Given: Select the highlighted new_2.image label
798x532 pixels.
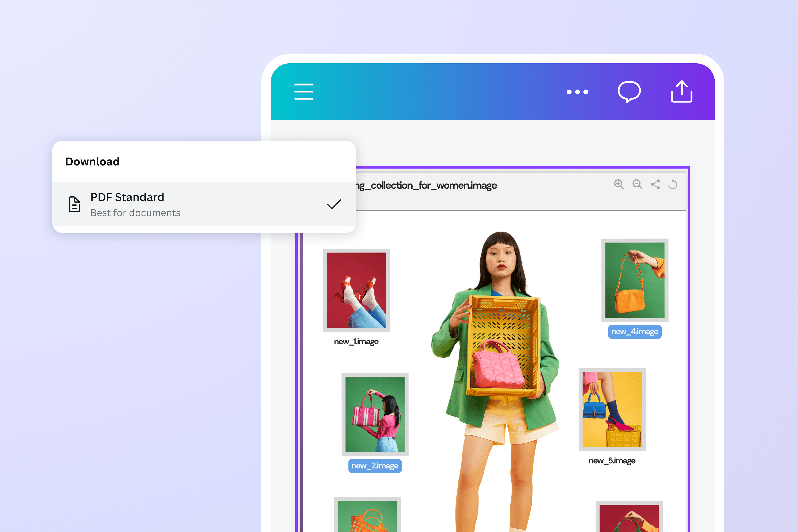Looking at the screenshot, I should click(375, 466).
